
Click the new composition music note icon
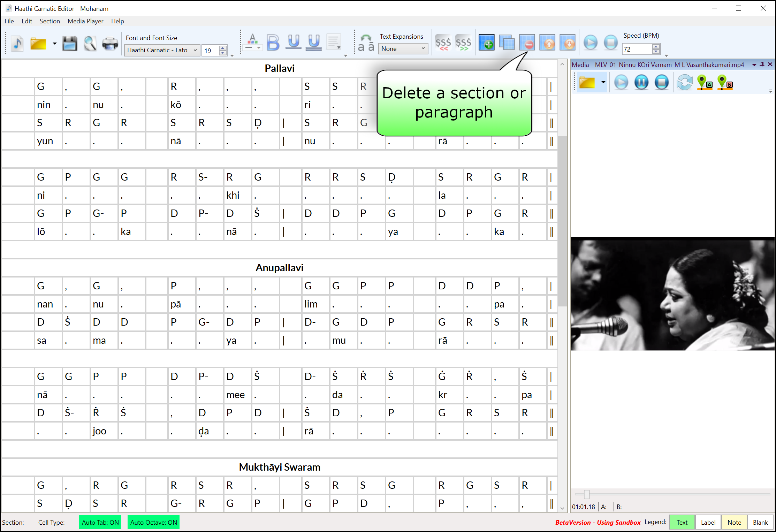(x=17, y=44)
